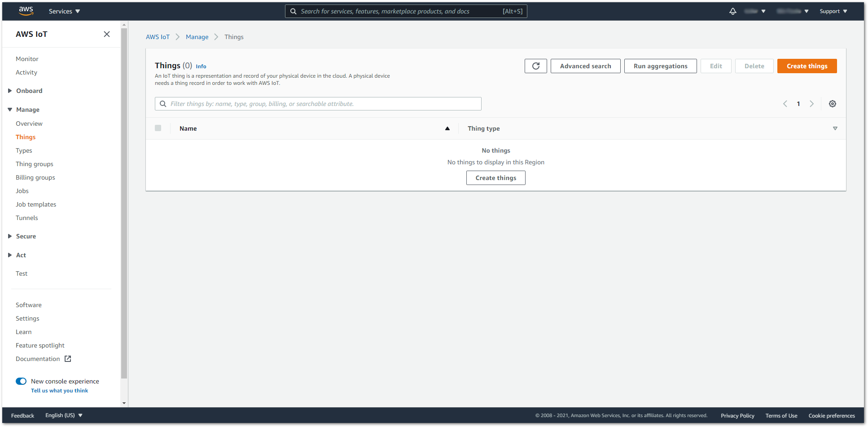The height and width of the screenshot is (427, 868).
Task: Click the Advanced search button
Action: coord(585,66)
